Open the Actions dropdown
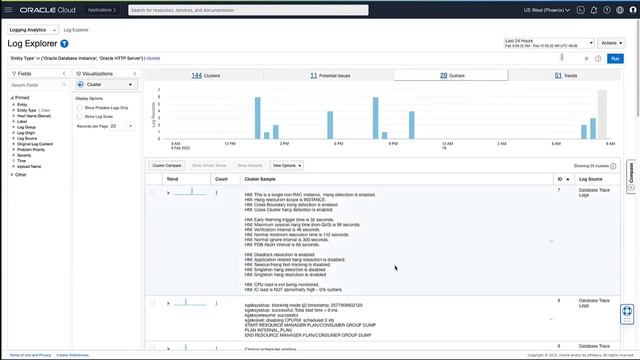 point(611,43)
